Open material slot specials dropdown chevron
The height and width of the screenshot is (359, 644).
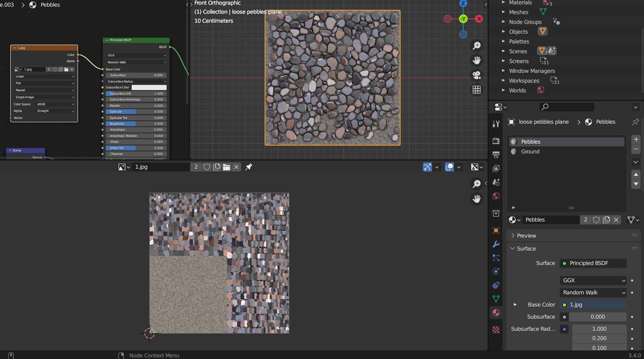pyautogui.click(x=636, y=162)
